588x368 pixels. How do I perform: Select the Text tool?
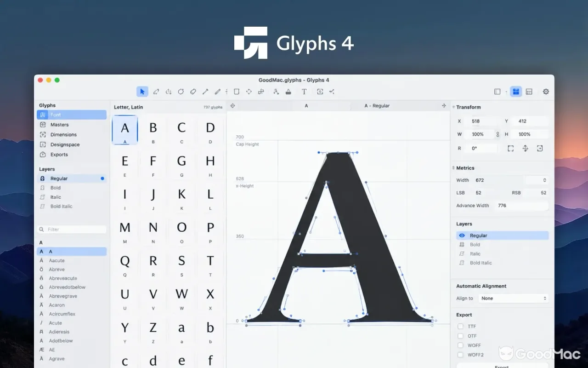[304, 92]
